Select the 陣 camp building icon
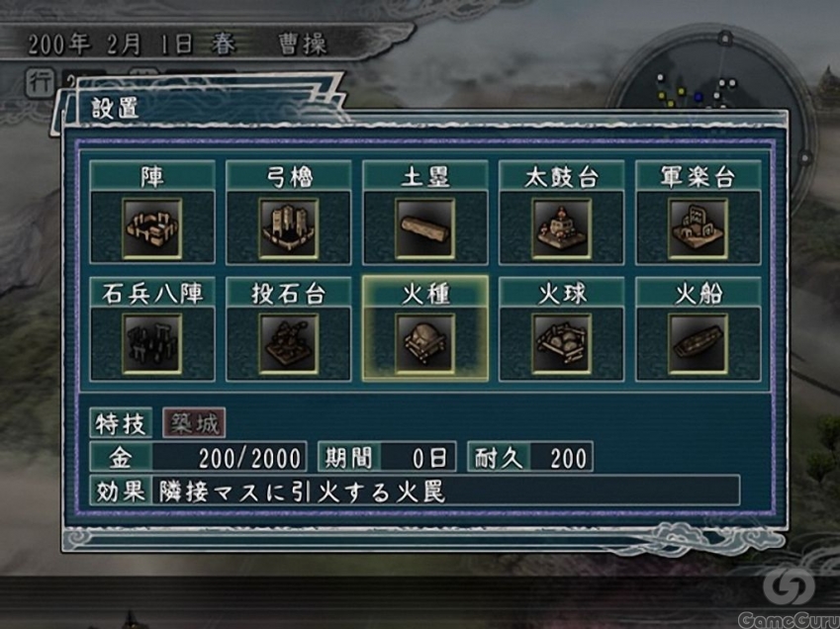This screenshot has width=840, height=629. pos(152,229)
